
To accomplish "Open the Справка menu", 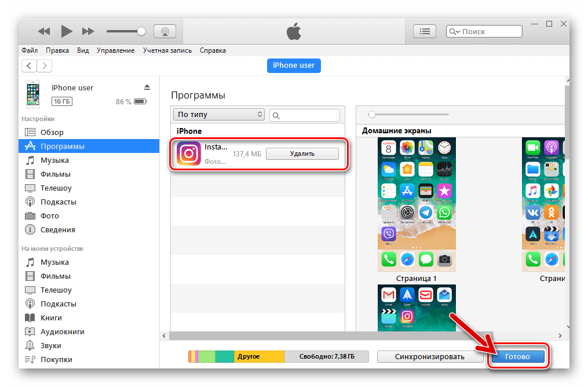I will click(x=213, y=50).
